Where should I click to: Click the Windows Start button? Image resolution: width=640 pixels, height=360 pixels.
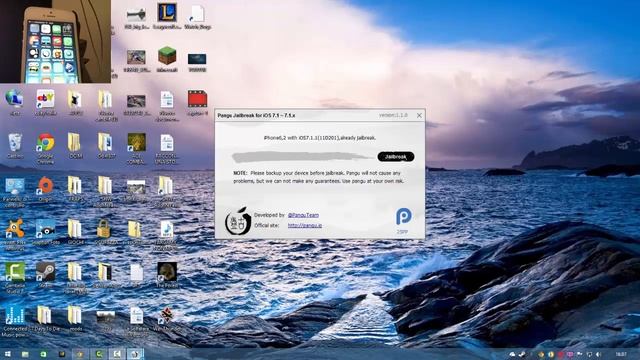coord(7,354)
